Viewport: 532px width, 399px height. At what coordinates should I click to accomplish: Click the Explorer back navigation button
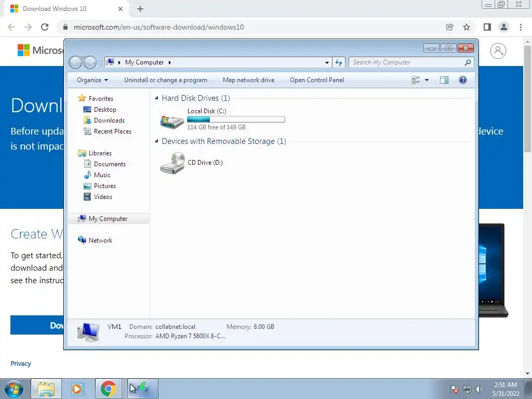(75, 62)
